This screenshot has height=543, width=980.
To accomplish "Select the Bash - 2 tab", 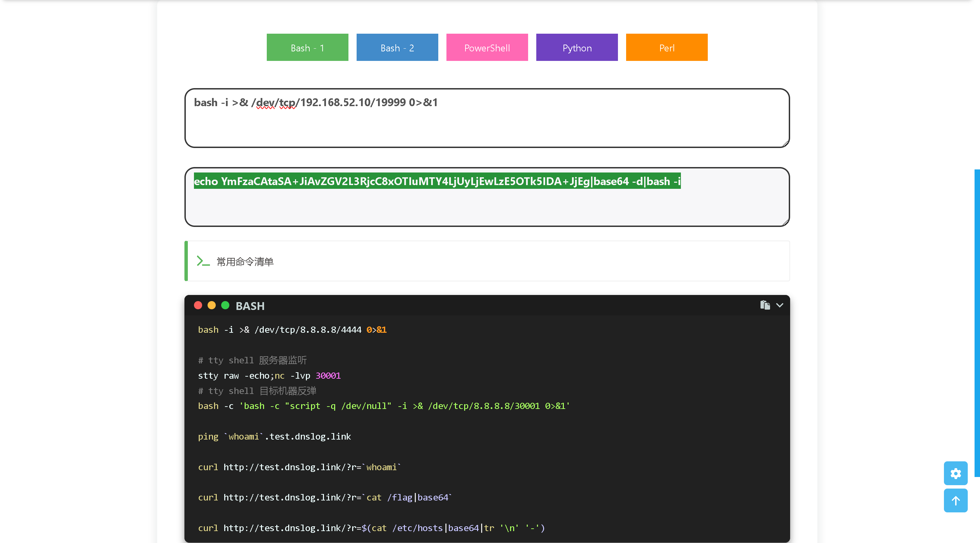I will (x=397, y=48).
